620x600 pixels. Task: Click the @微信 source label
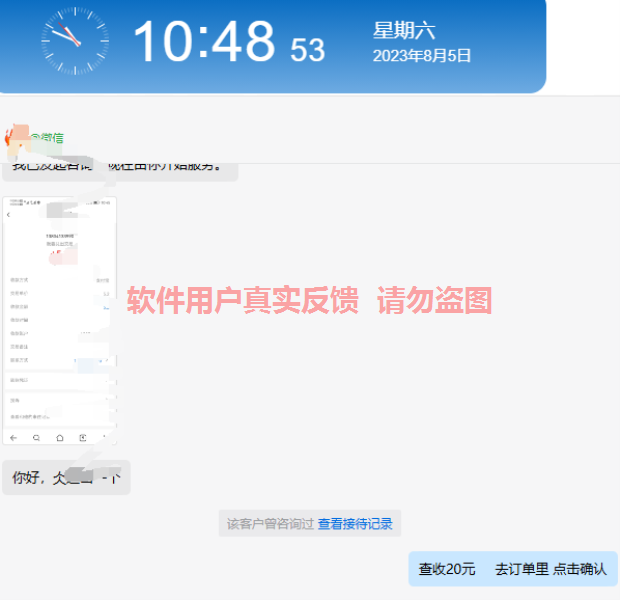47,138
